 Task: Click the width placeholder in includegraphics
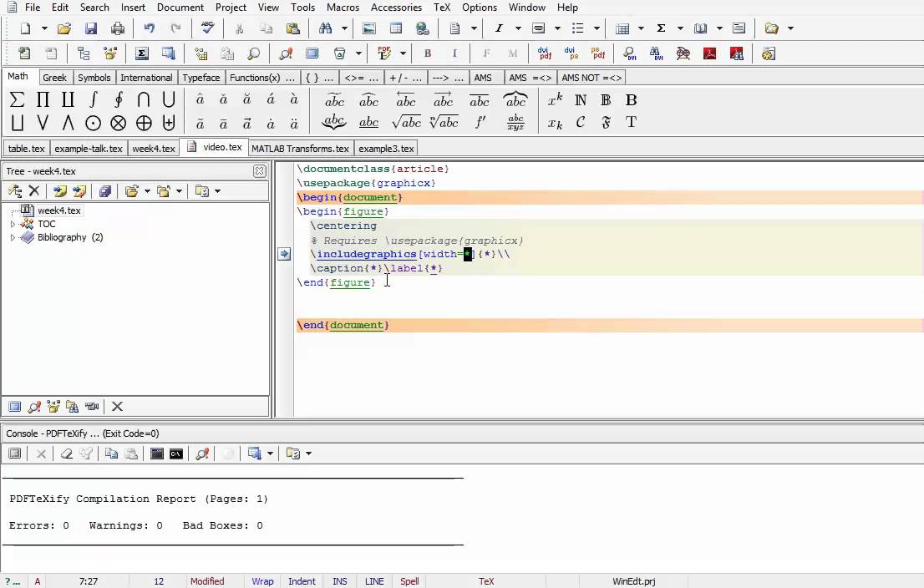(468, 254)
